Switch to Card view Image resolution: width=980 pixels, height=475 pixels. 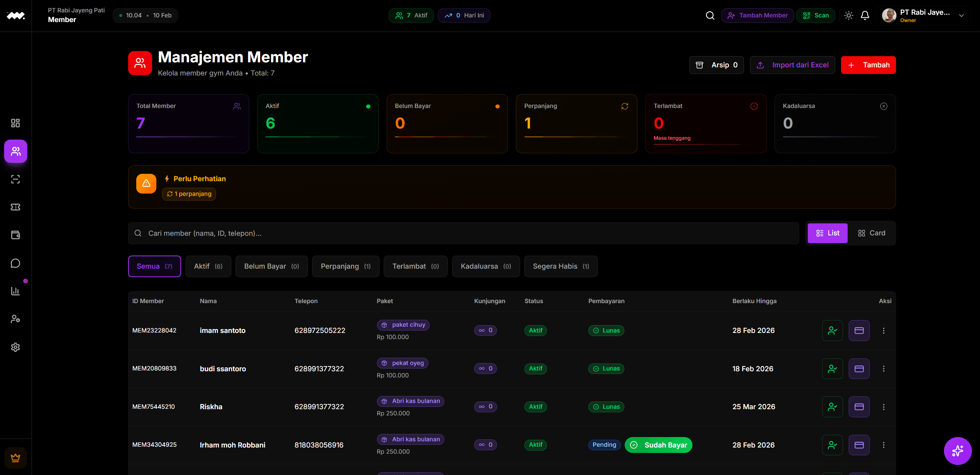[x=872, y=233]
